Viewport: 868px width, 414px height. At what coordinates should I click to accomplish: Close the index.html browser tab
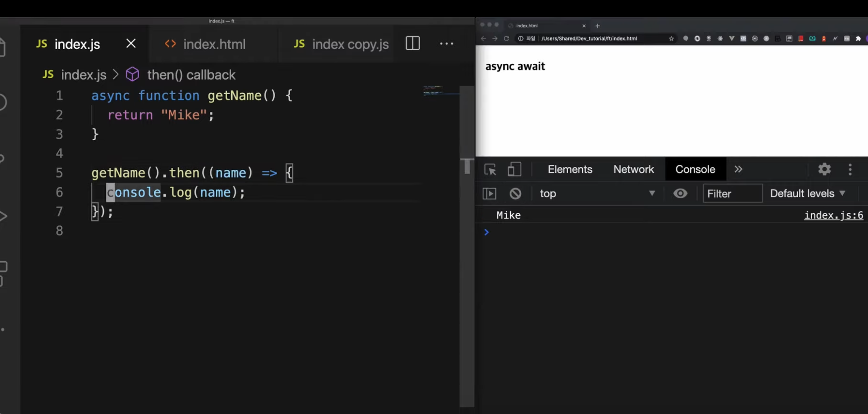click(584, 26)
